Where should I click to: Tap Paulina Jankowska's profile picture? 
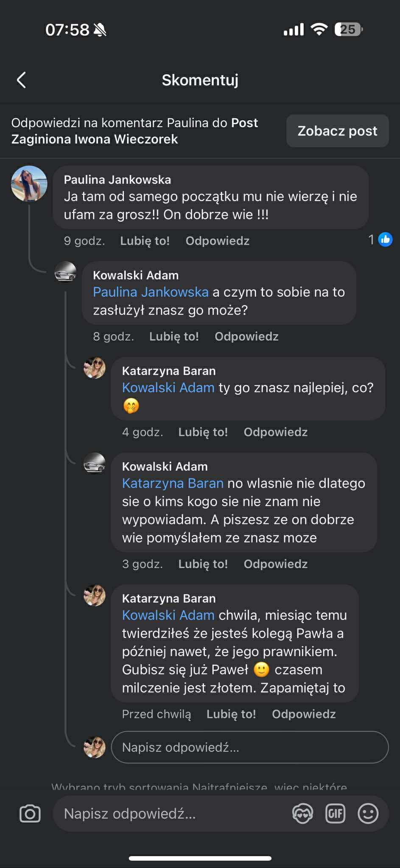[x=29, y=184]
